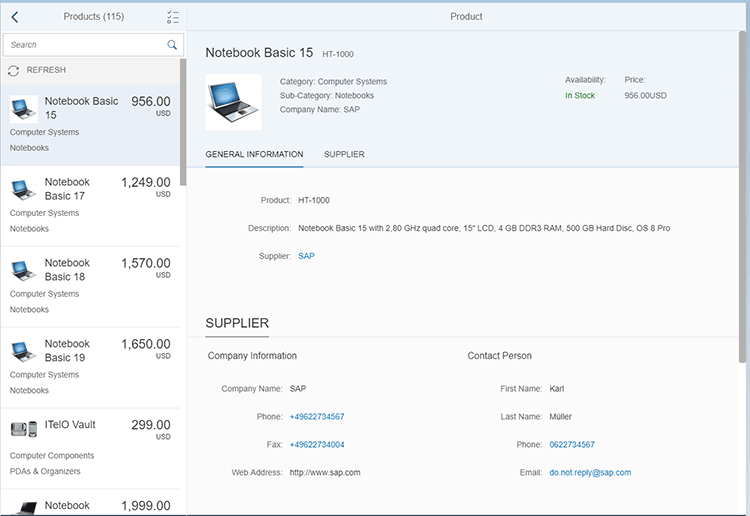Image resolution: width=750 pixels, height=516 pixels.
Task: Click the SUPPLIER section heading
Action: point(237,323)
